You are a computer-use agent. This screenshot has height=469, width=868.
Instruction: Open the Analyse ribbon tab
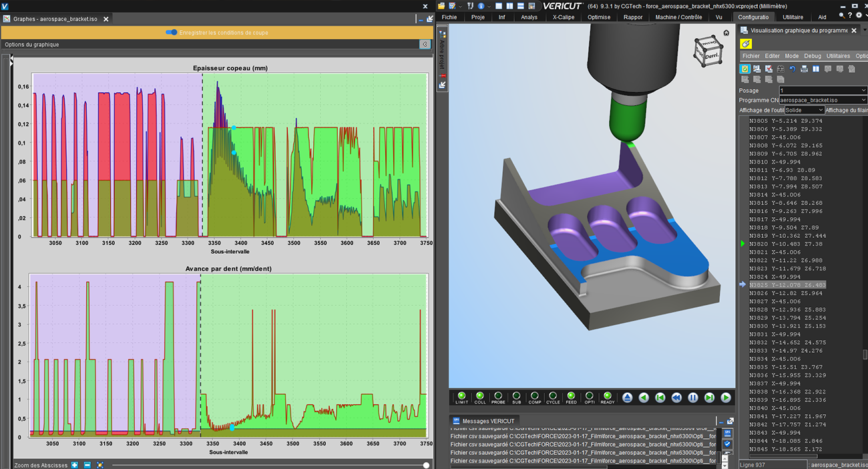(529, 17)
